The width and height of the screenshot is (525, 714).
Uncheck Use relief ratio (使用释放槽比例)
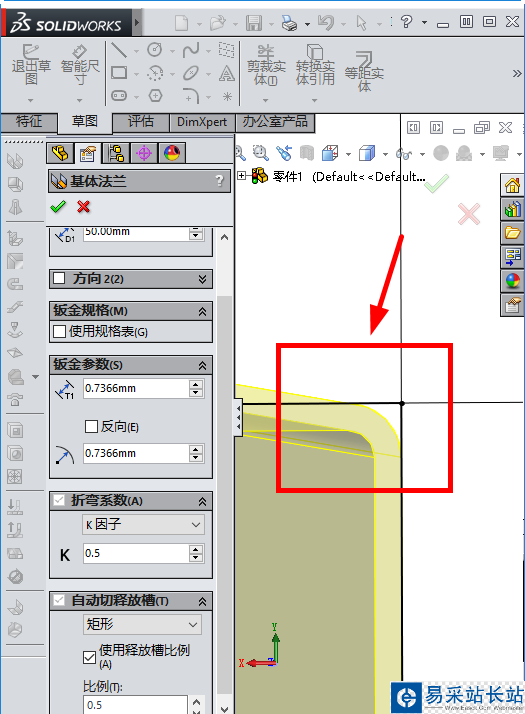89,657
